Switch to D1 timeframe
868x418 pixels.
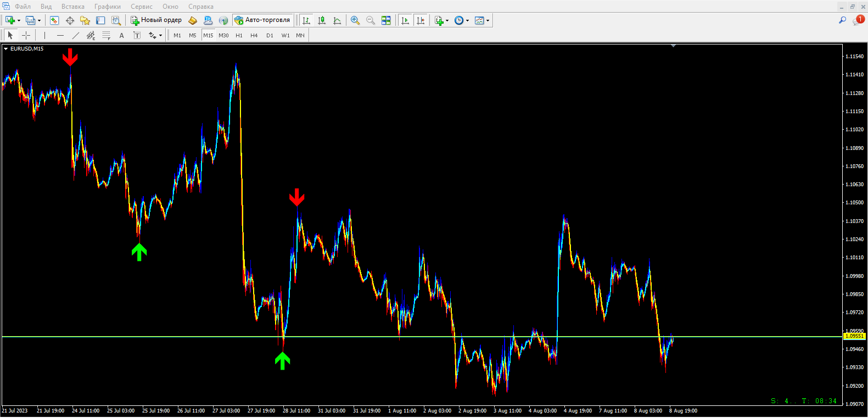[x=270, y=35]
